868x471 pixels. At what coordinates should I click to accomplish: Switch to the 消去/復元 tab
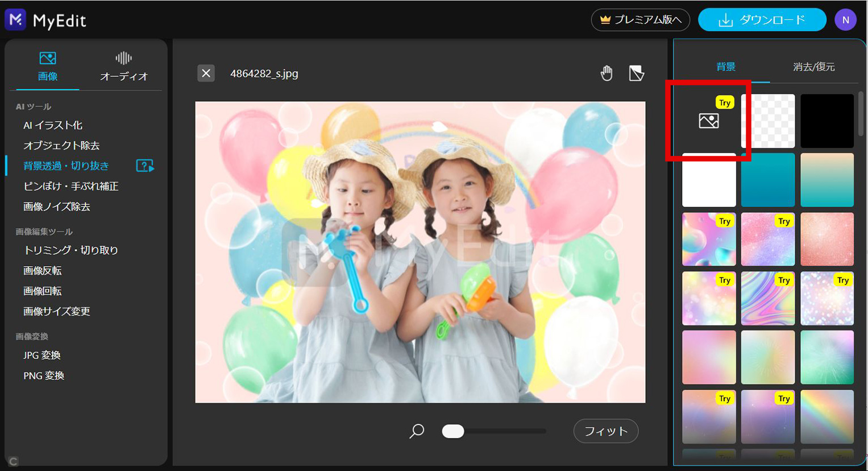(x=814, y=67)
